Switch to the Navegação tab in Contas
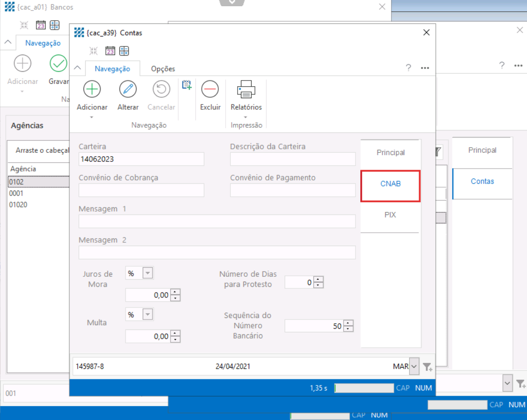This screenshot has width=527, height=420. (x=112, y=68)
